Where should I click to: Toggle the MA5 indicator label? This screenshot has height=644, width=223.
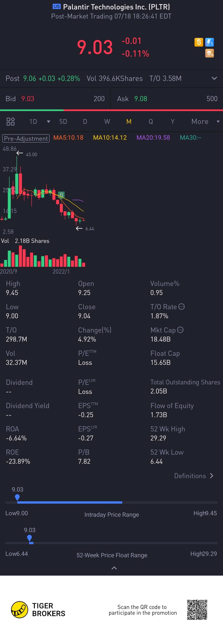pyautogui.click(x=68, y=138)
